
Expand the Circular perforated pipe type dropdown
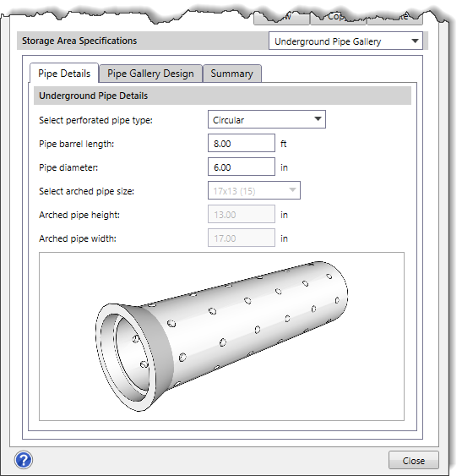[267, 119]
